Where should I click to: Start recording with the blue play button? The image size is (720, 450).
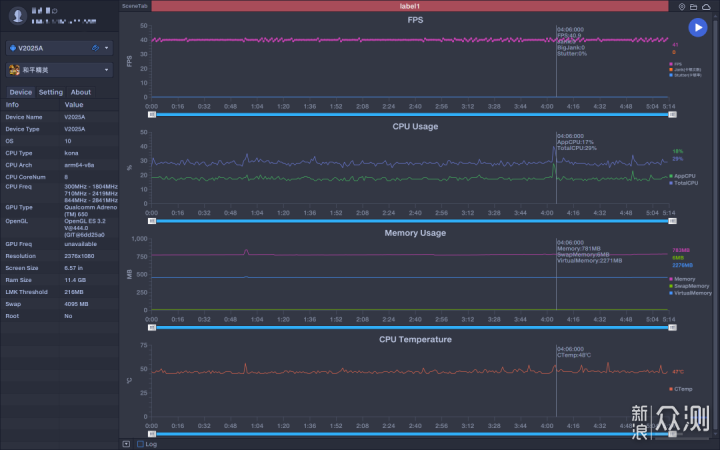pyautogui.click(x=698, y=28)
